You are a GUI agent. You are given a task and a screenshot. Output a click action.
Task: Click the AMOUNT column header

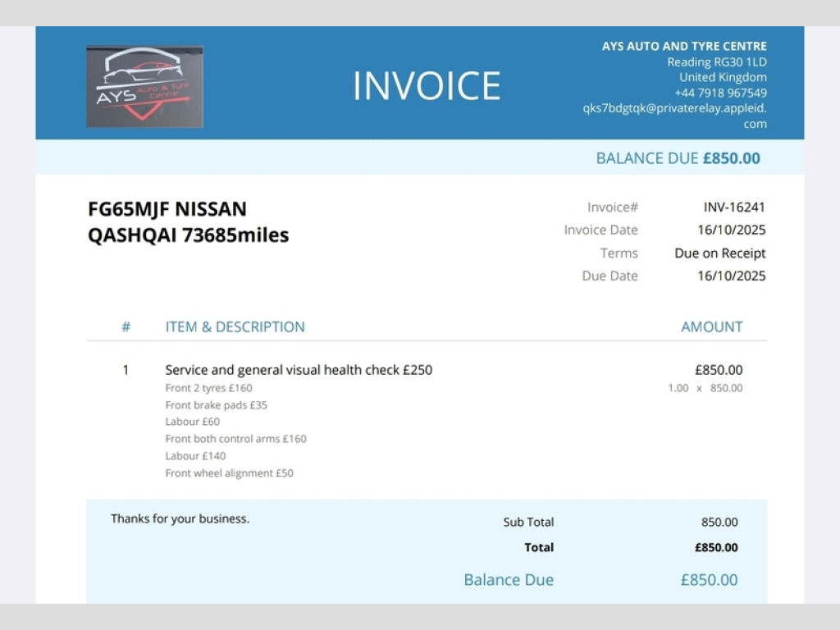711,326
